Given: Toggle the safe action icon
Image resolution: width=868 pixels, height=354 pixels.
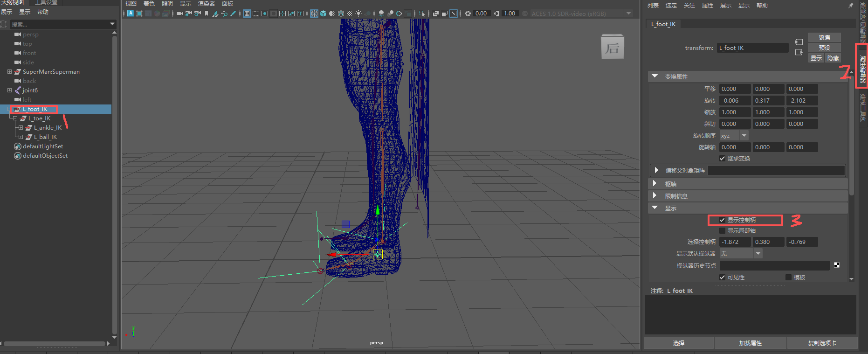Looking at the screenshot, I should (x=291, y=14).
